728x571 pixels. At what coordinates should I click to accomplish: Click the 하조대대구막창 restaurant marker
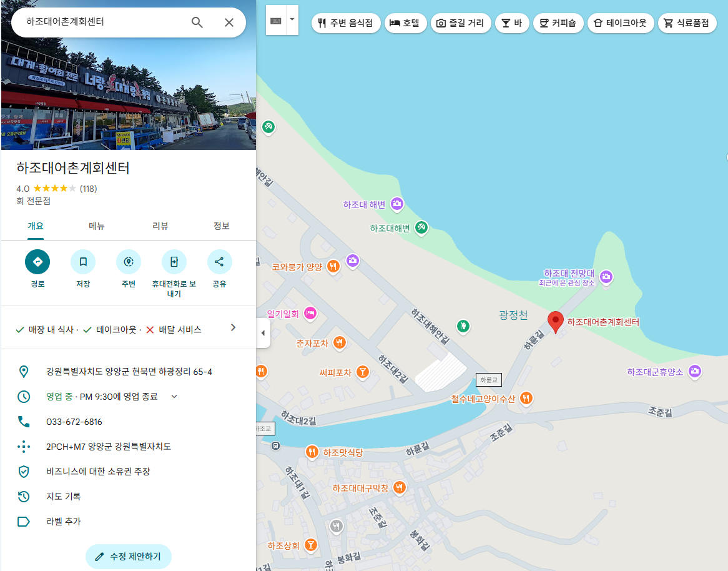(x=400, y=487)
